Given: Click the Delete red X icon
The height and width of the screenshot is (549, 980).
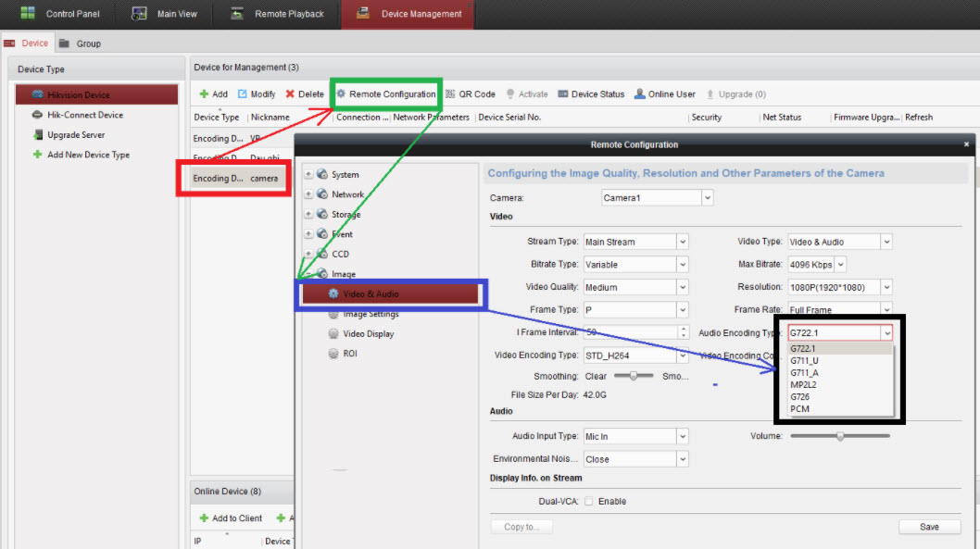Looking at the screenshot, I should [290, 94].
